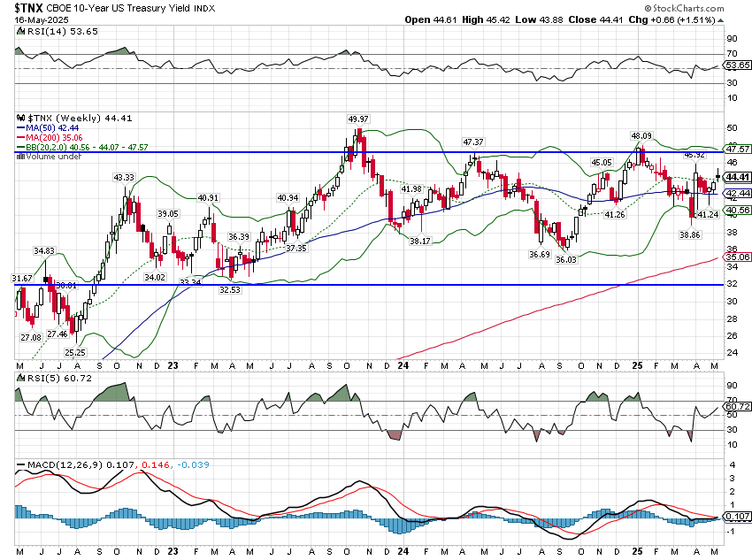Click the 48.09 high annotation

click(x=641, y=136)
